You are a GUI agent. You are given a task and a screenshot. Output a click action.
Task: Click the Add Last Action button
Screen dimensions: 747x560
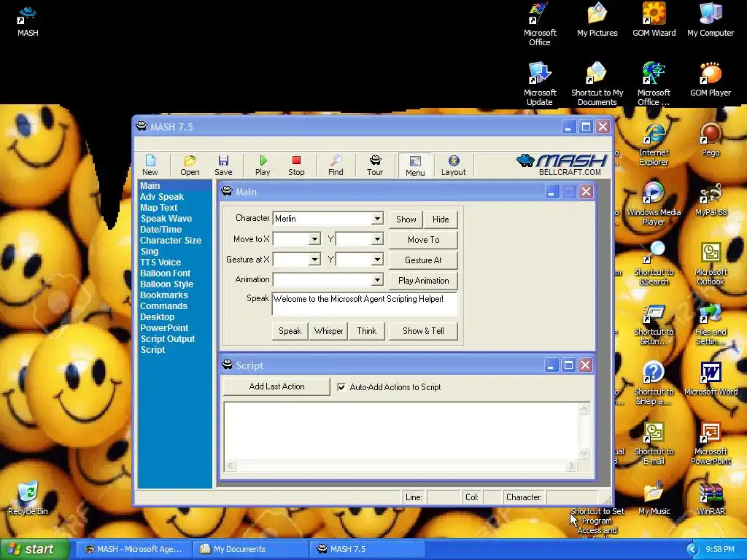coord(276,386)
